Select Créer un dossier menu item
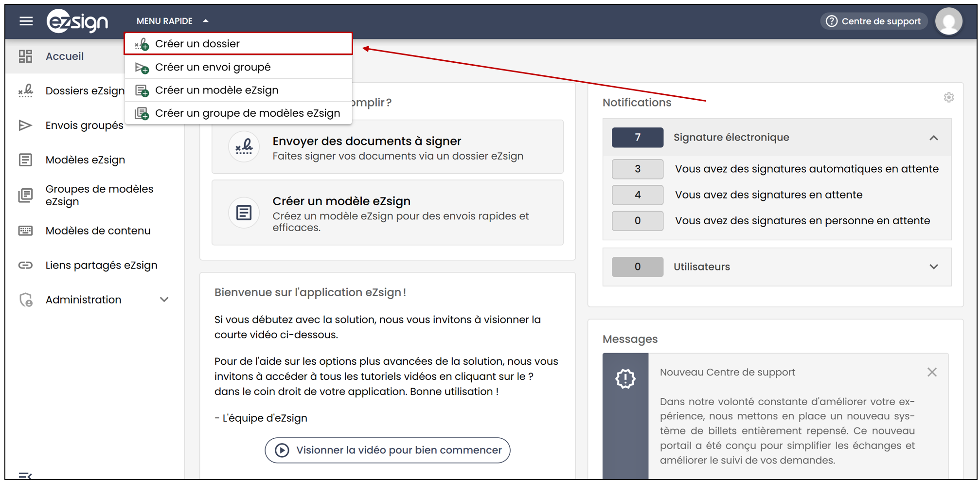The height and width of the screenshot is (483, 980). point(238,44)
